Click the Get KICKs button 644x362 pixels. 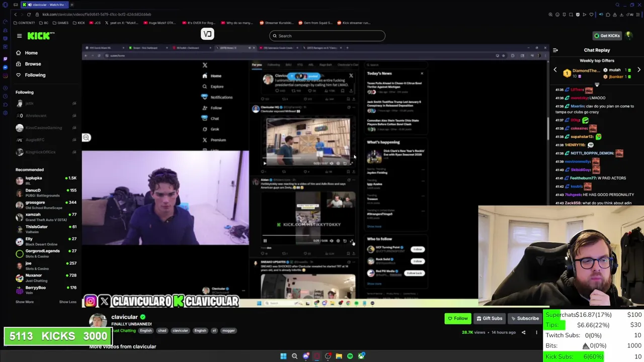pyautogui.click(x=606, y=36)
